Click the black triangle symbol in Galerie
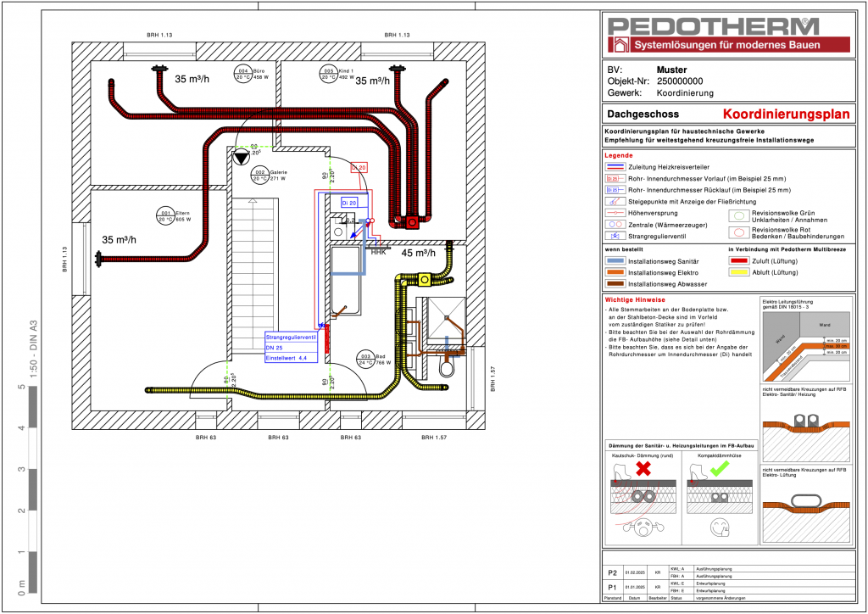 [242, 157]
